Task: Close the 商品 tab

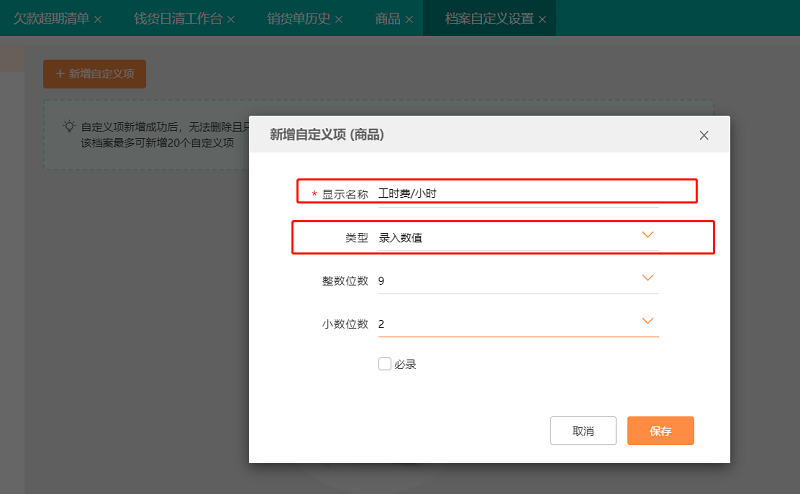Action: pyautogui.click(x=409, y=19)
